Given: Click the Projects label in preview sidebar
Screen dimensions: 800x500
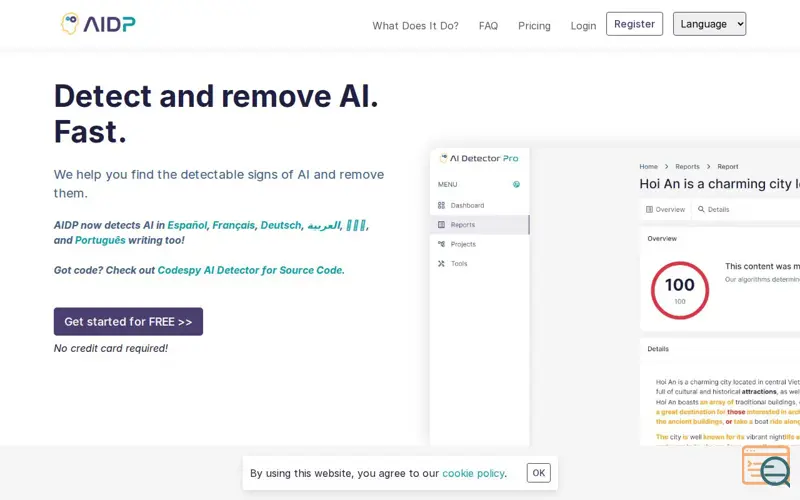Looking at the screenshot, I should tap(463, 244).
